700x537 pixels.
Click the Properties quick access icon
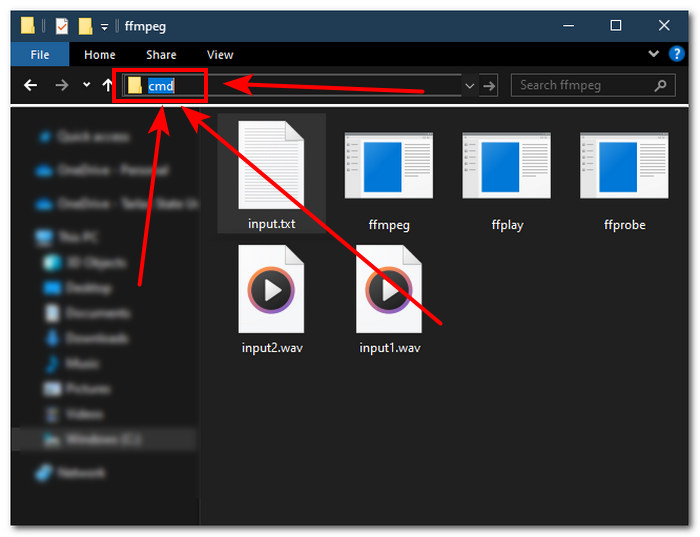coord(62,26)
